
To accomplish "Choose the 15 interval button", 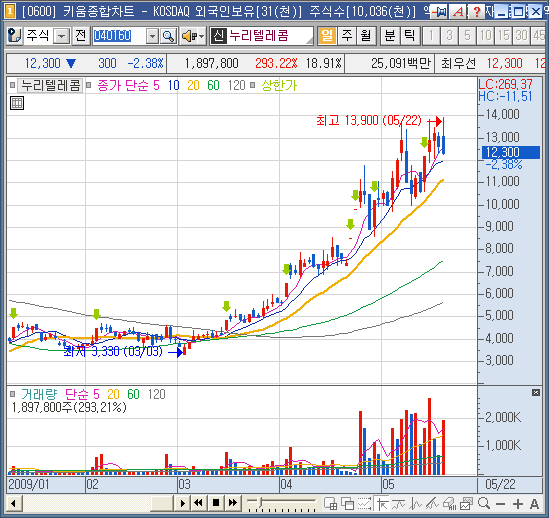I will [x=503, y=36].
